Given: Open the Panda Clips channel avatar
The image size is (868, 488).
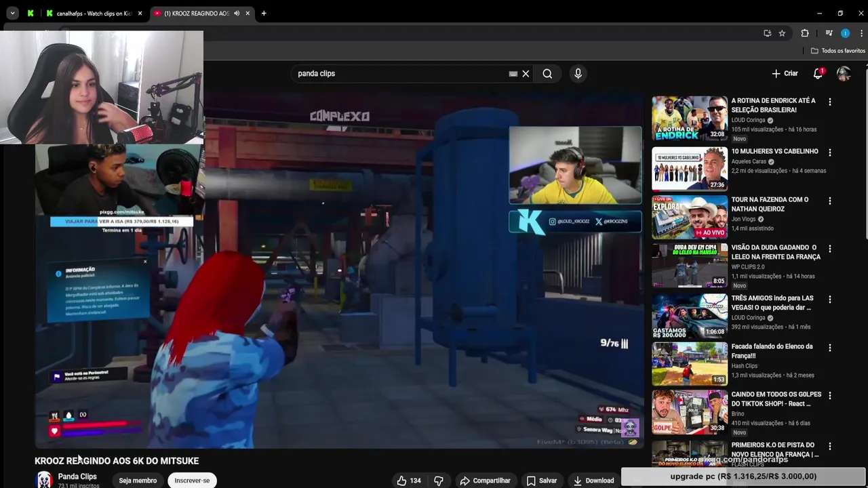Looking at the screenshot, I should pos(44,480).
